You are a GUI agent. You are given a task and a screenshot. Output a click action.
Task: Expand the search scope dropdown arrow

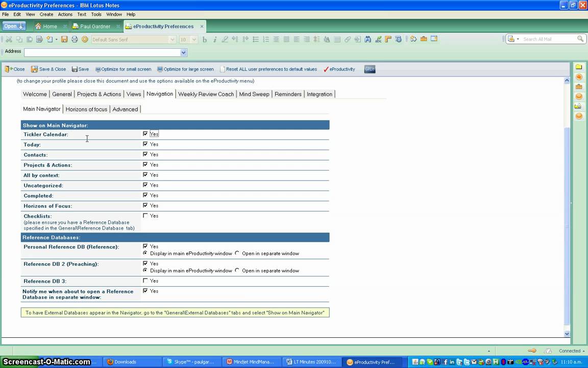(518, 39)
